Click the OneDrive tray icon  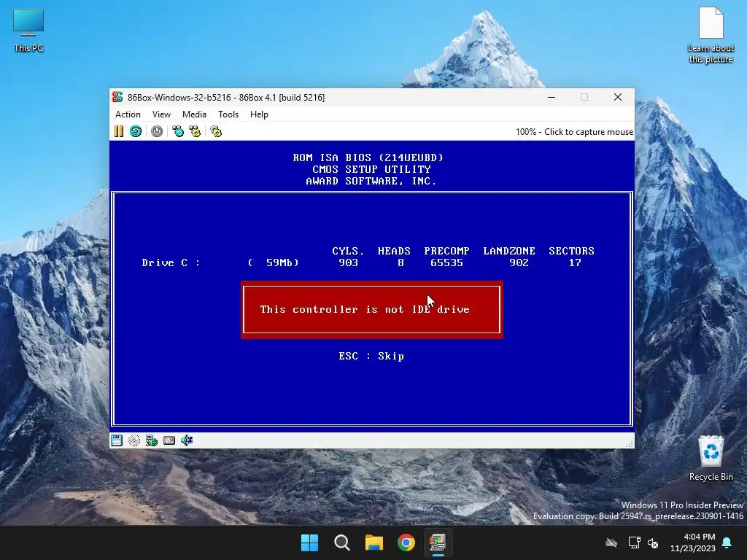point(611,542)
